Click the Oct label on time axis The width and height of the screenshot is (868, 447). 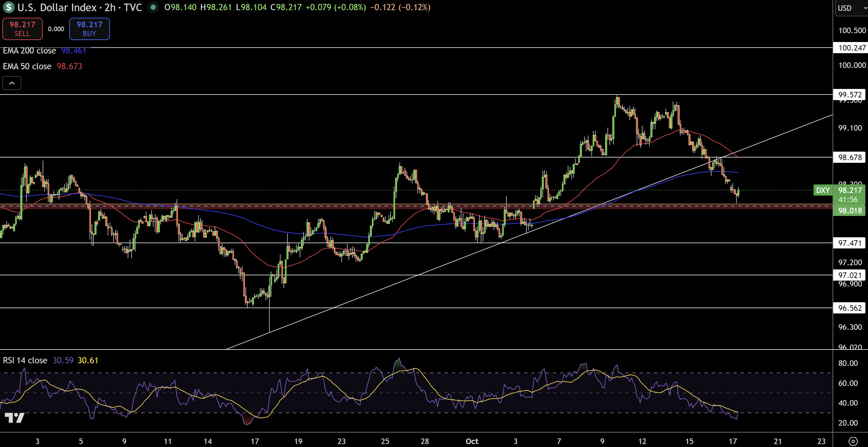point(472,441)
